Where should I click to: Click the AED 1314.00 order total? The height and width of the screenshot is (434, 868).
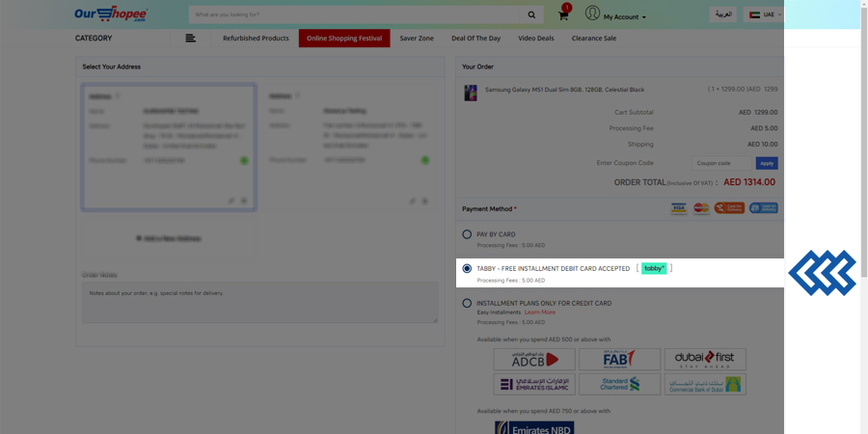749,182
